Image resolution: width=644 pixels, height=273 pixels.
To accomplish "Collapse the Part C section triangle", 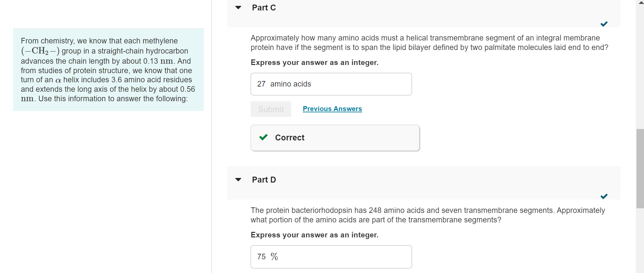I will click(238, 8).
